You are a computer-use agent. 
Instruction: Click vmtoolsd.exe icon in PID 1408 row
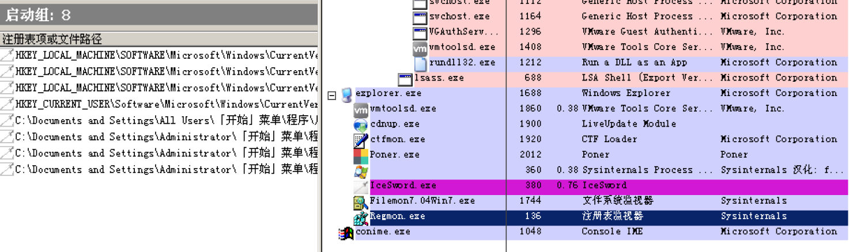pos(420,48)
